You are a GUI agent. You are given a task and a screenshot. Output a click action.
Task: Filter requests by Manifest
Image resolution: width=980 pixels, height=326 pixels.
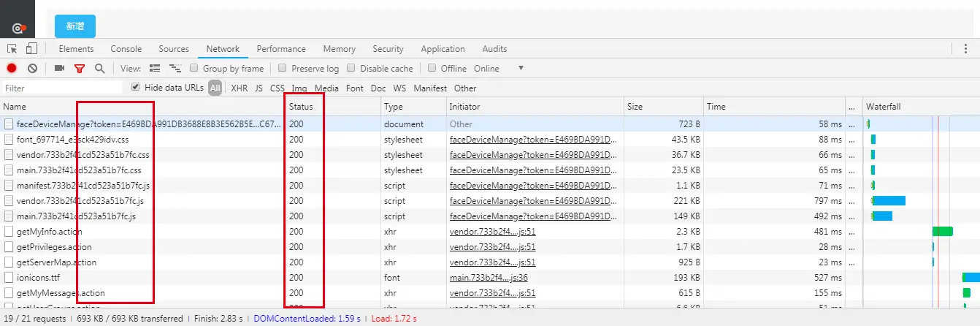[x=430, y=88]
